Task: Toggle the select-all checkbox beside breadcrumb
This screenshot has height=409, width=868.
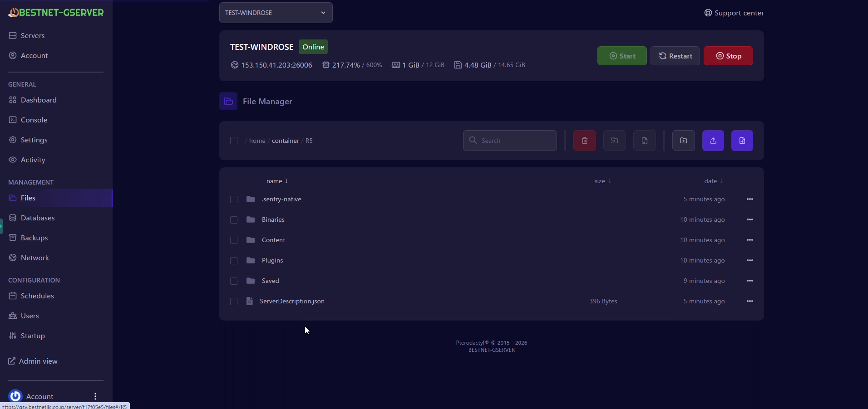Action: [x=234, y=141]
